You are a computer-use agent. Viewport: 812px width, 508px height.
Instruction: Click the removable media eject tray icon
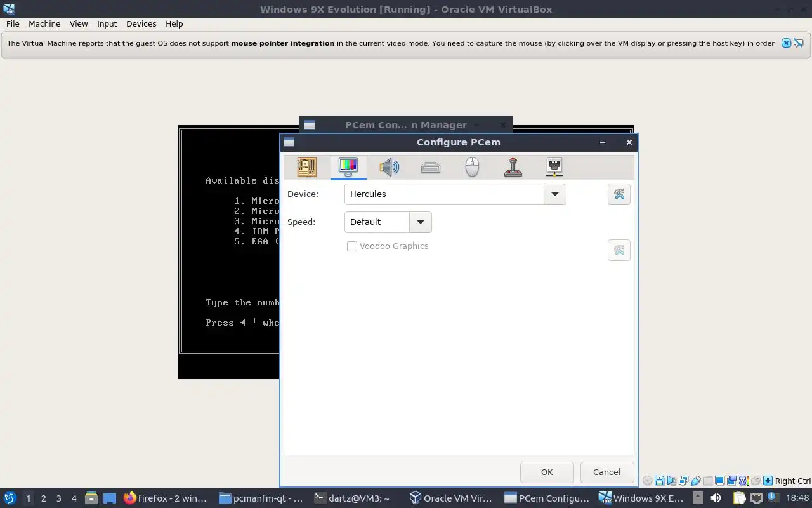click(x=697, y=498)
